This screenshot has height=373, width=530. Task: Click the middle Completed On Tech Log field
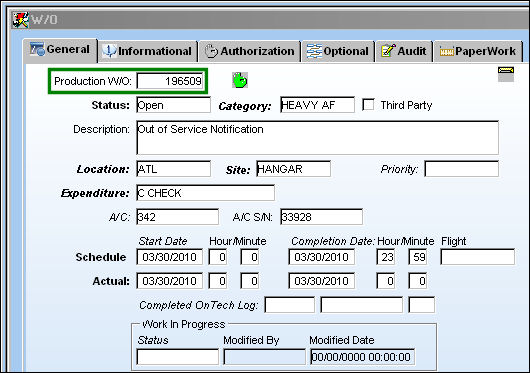click(x=362, y=305)
